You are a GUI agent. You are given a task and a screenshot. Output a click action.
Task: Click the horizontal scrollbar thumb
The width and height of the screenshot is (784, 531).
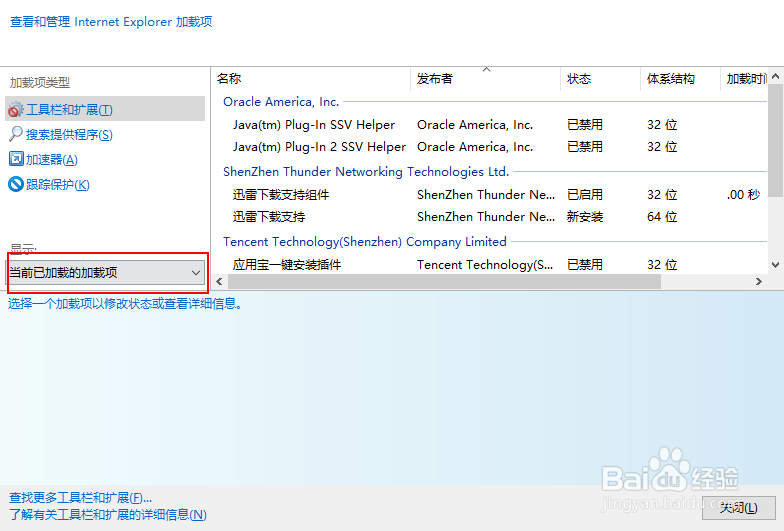444,282
